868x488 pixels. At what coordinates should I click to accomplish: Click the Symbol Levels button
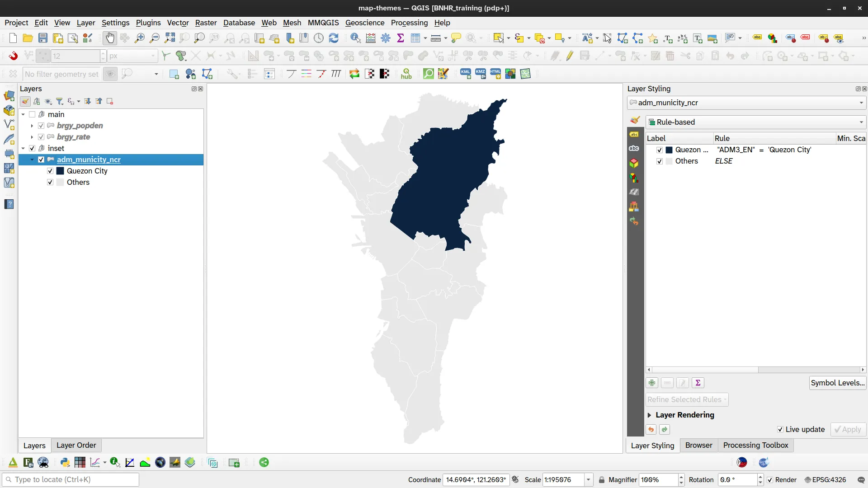pos(837,383)
